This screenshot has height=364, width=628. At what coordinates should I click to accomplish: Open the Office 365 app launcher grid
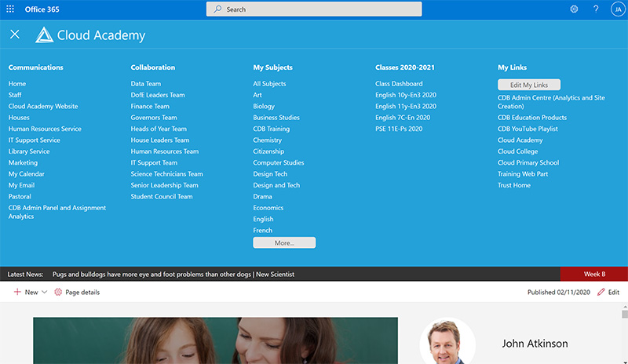pos(10,9)
